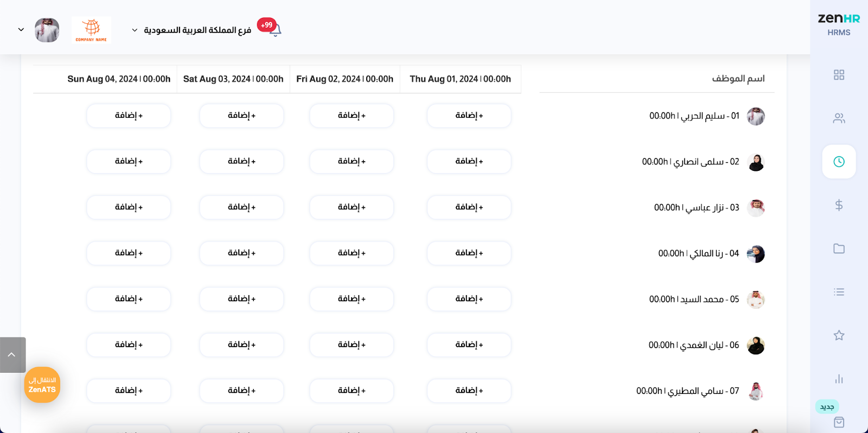Add entry for employee 07 on Sun Aug 04

129,391
